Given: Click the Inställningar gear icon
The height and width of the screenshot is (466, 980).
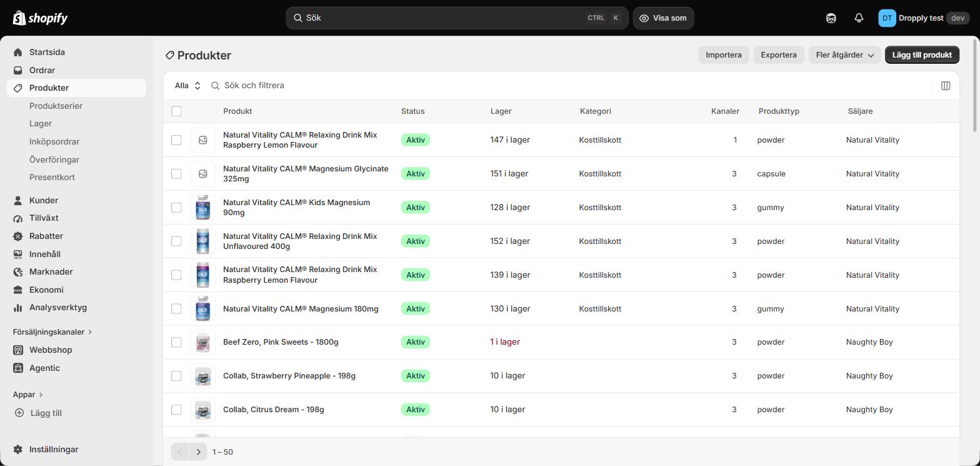Looking at the screenshot, I should click(x=18, y=450).
